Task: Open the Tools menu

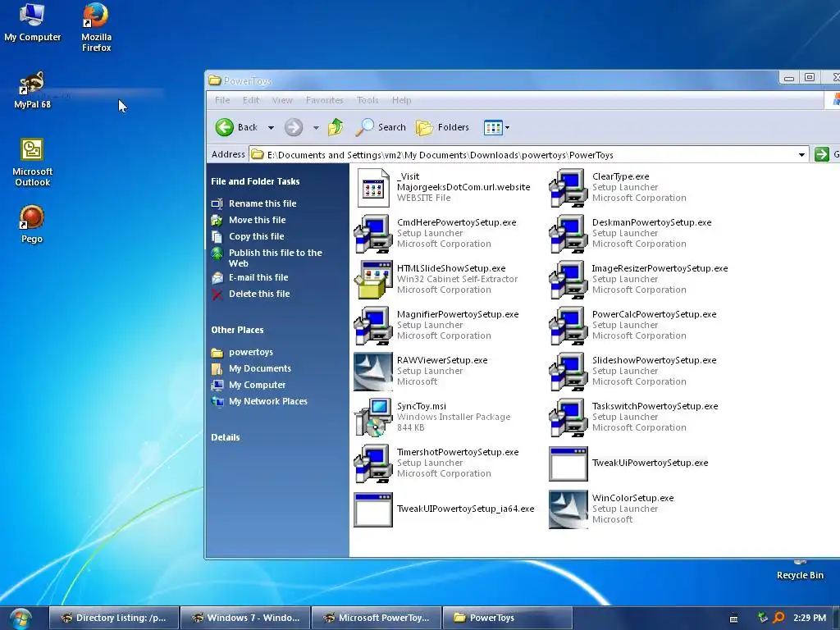Action: tap(367, 100)
